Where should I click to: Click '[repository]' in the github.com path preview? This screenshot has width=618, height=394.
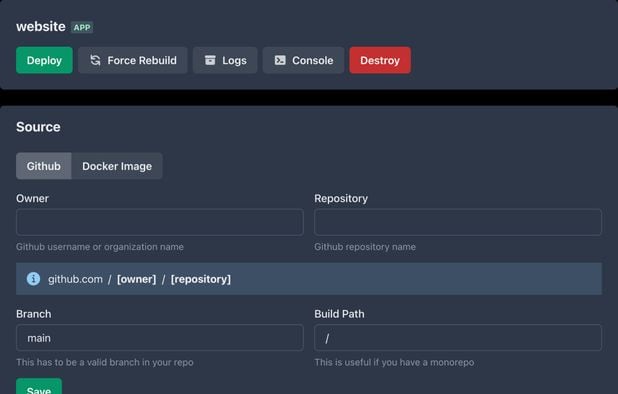tap(201, 279)
